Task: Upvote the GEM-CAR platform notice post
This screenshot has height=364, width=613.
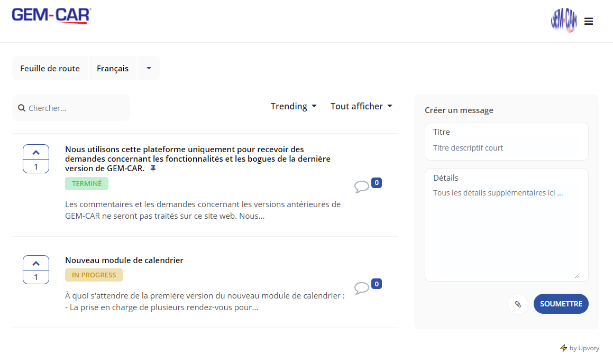Action: pyautogui.click(x=36, y=152)
